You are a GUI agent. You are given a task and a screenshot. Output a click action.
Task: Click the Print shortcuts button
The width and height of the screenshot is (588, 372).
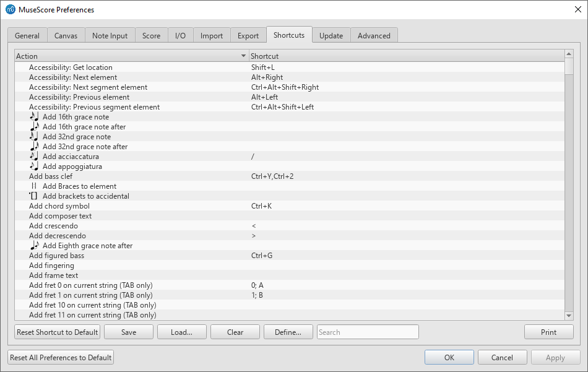point(549,332)
